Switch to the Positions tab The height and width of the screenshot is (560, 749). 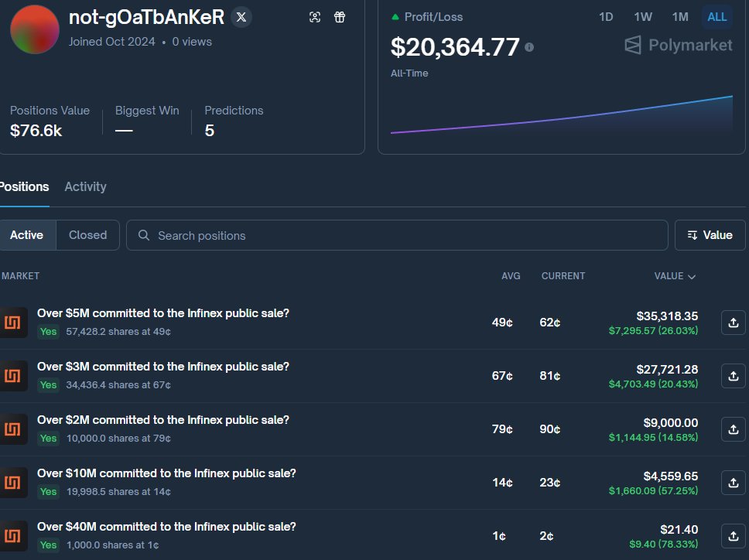24,186
